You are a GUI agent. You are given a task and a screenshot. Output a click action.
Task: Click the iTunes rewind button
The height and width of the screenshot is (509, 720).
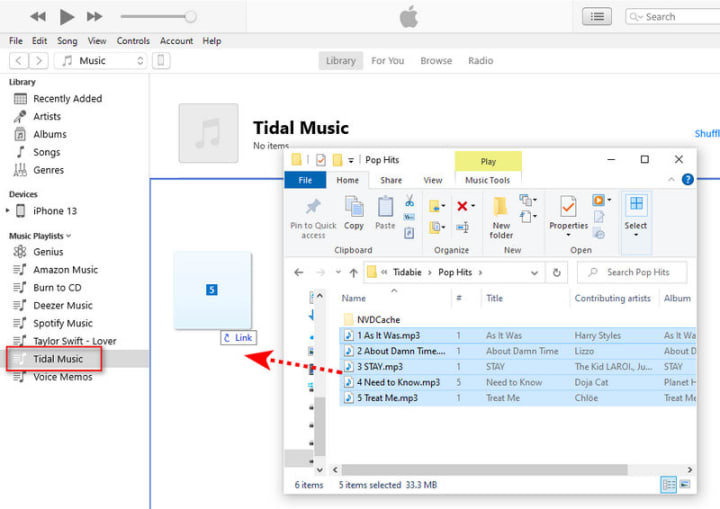38,17
